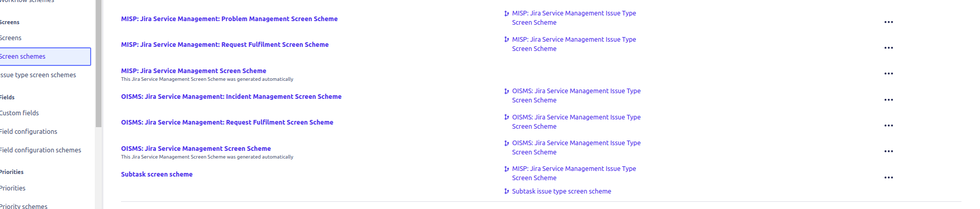Open MISP Issue Type Screen Scheme in Subtask row
Viewport: 980px width, 209px height.
[574, 173]
